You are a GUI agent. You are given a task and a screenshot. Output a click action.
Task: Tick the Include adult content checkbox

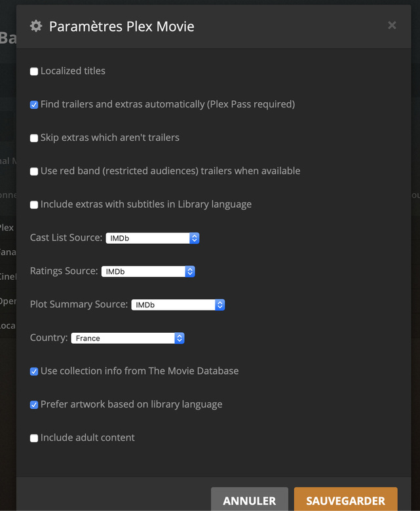pyautogui.click(x=34, y=438)
